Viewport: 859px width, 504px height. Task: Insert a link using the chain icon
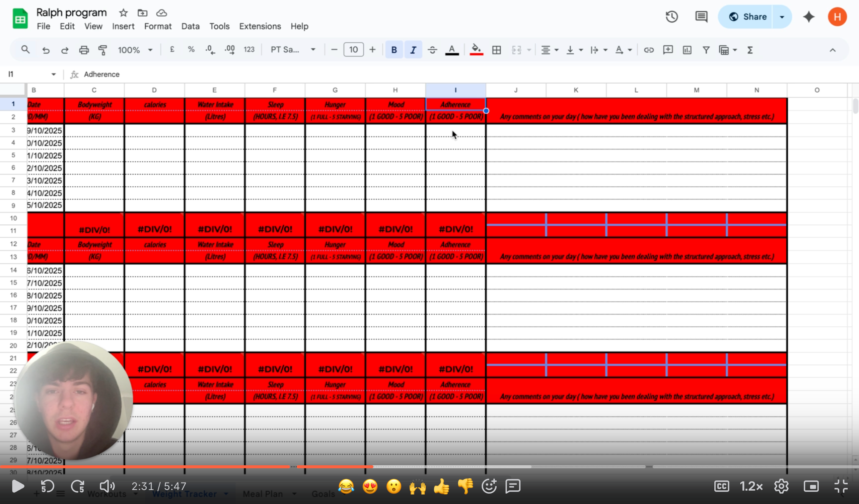pos(648,50)
